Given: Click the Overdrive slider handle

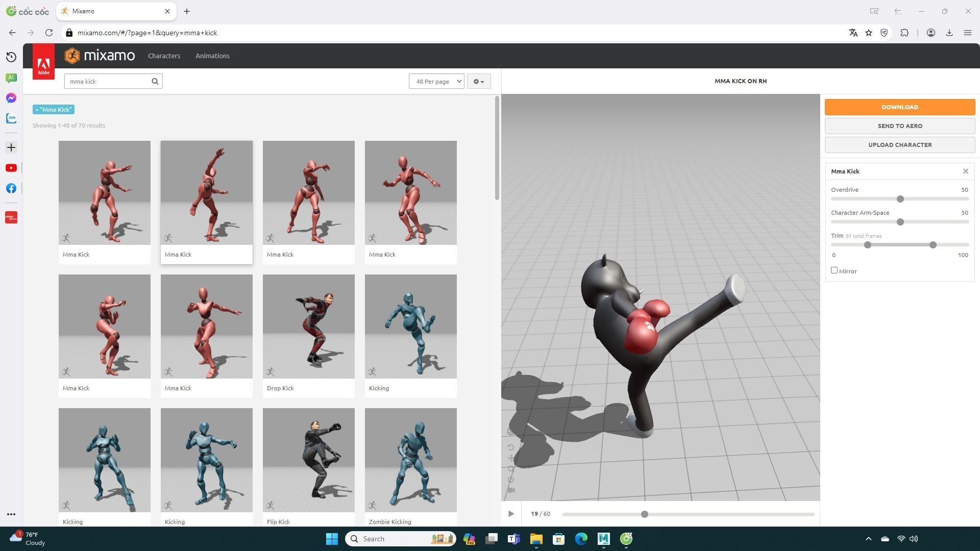Looking at the screenshot, I should click(x=900, y=199).
